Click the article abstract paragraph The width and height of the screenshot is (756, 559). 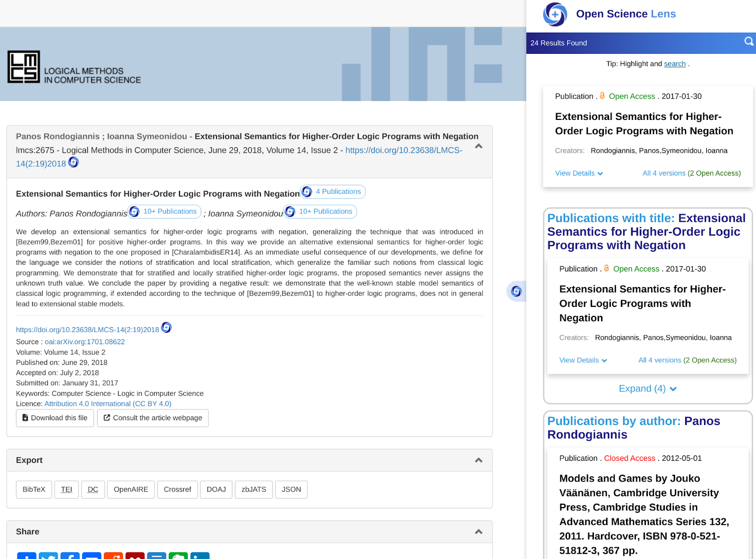click(249, 268)
